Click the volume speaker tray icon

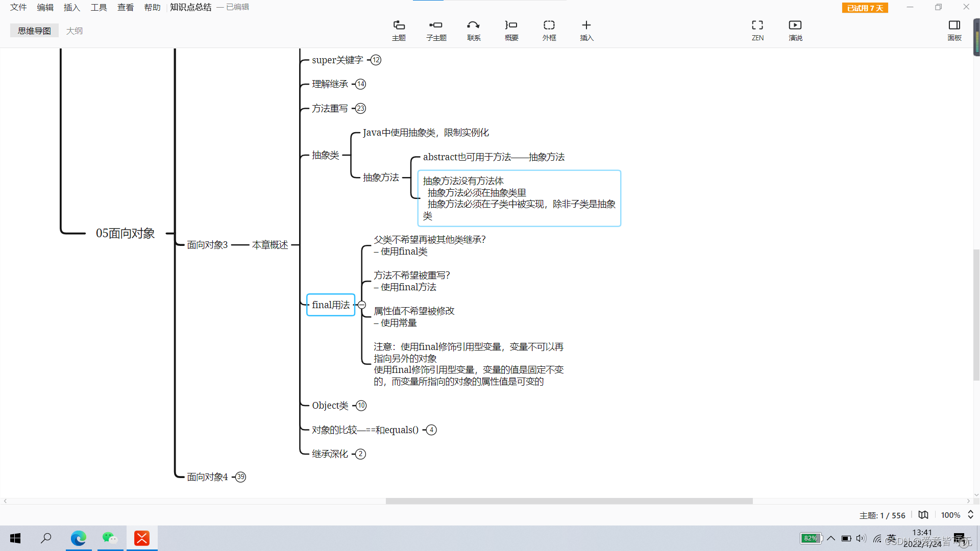pos(861,538)
